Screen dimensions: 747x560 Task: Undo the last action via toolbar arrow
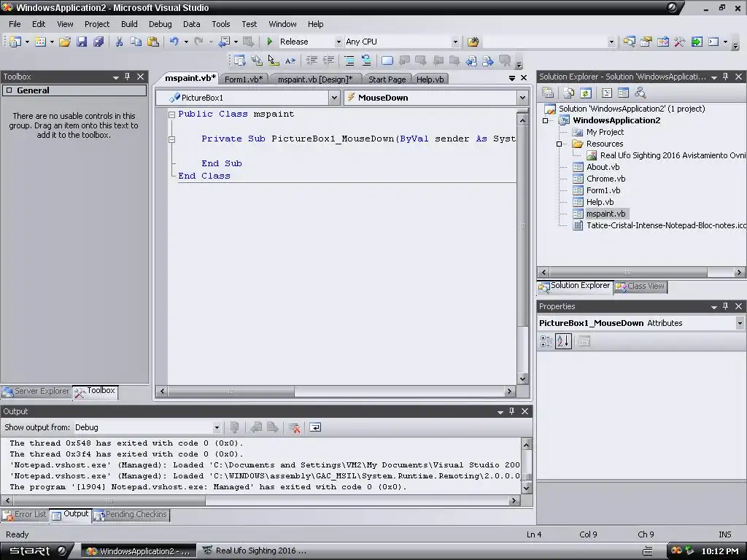[x=174, y=42]
